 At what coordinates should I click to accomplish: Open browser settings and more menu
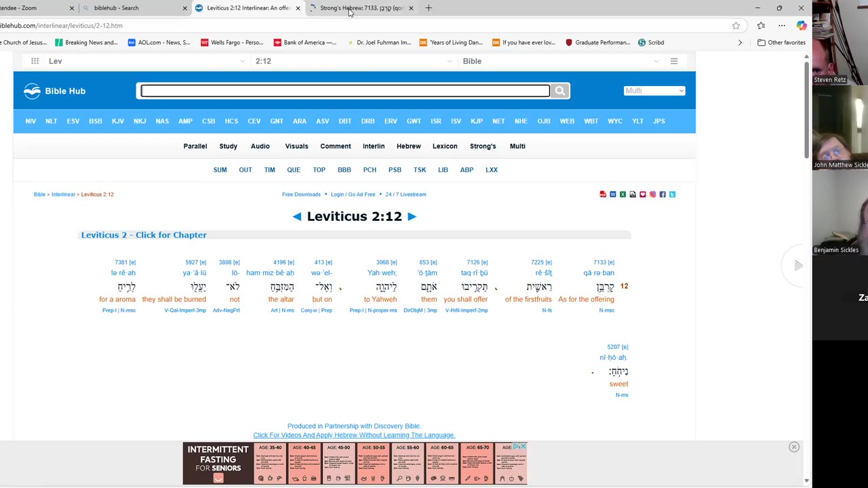[x=782, y=26]
